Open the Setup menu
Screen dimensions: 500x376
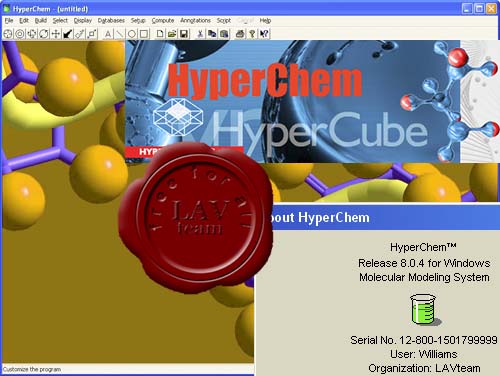pyautogui.click(x=138, y=21)
